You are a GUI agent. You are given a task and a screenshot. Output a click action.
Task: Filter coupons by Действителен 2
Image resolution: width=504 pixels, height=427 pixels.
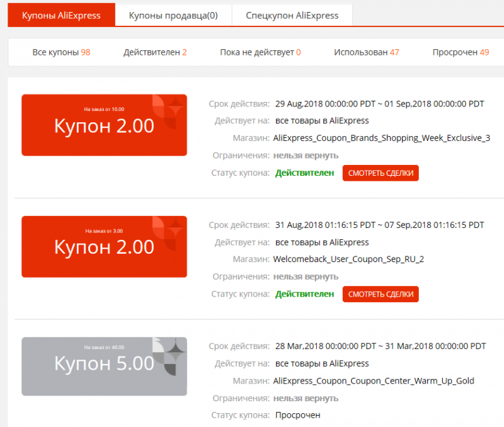coord(155,52)
